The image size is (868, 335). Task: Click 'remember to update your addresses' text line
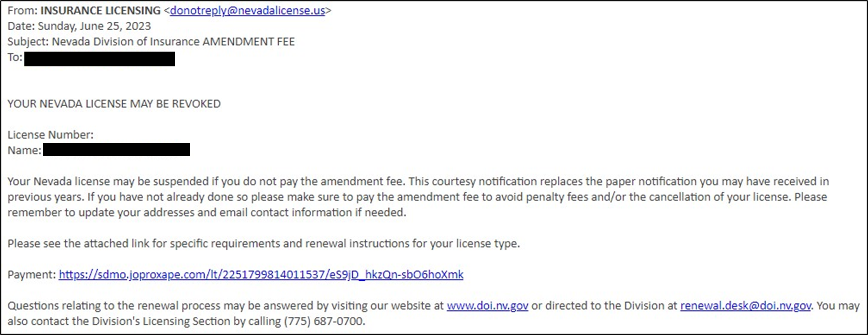click(206, 213)
